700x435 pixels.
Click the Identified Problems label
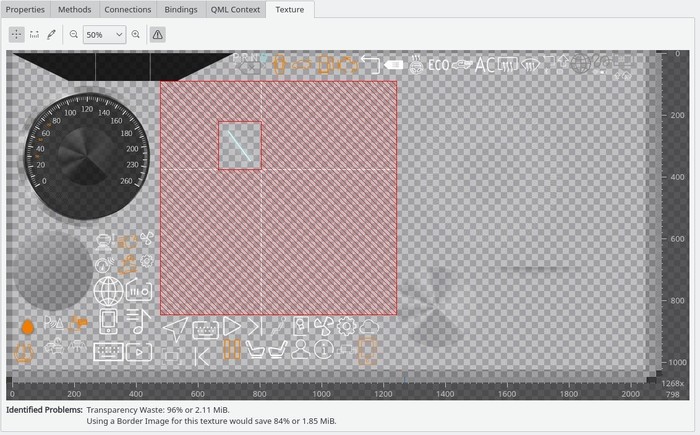coord(44,410)
